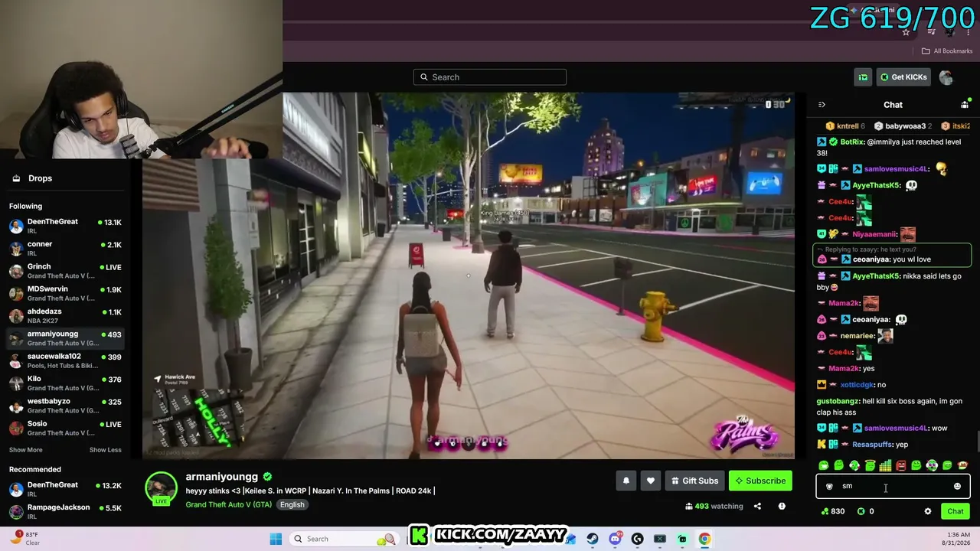
Task: Open Kilo's channel in sidebar
Action: pyautogui.click(x=65, y=383)
